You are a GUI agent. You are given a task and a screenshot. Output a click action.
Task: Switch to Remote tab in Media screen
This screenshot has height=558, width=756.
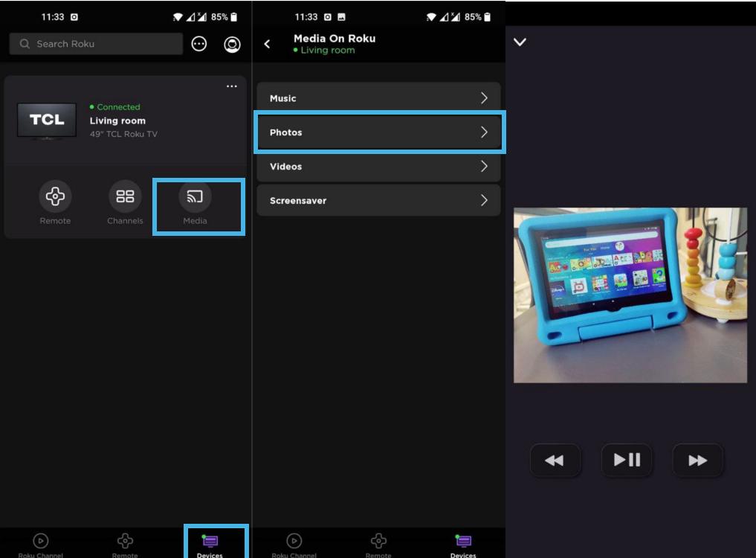[378, 545]
